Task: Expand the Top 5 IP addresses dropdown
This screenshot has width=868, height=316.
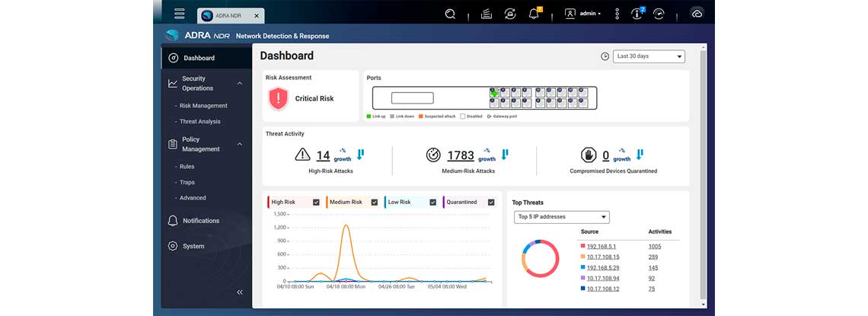Action: [561, 217]
